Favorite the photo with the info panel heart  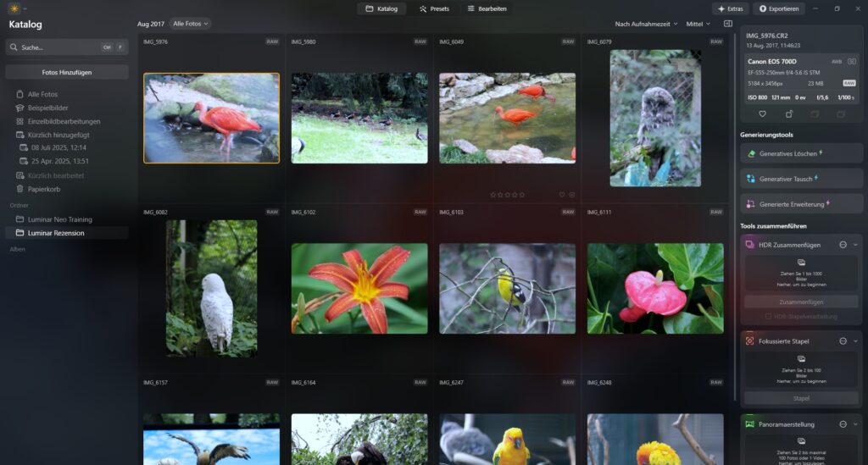click(x=762, y=113)
